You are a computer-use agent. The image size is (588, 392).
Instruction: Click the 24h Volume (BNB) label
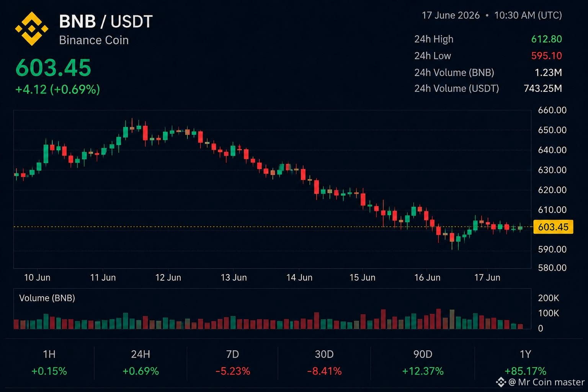454,72
